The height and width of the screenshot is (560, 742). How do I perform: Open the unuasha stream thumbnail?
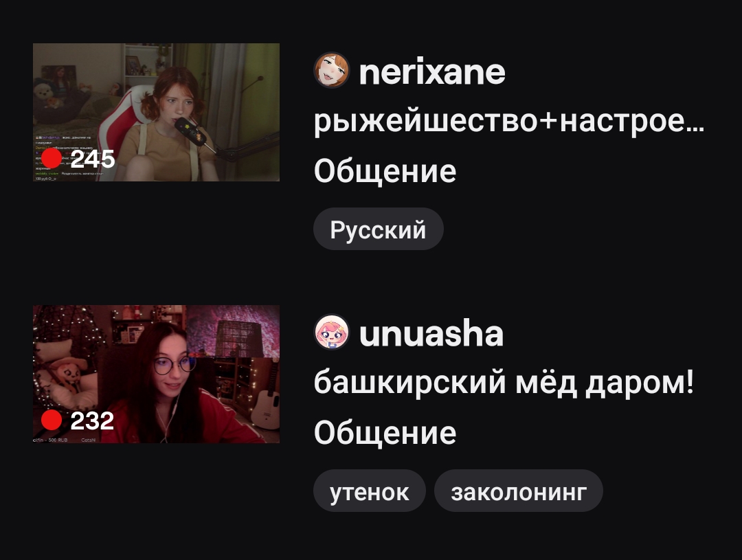click(156, 374)
